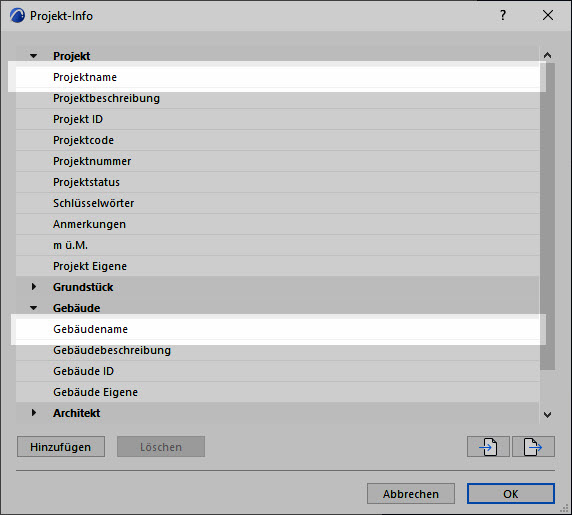Select the m ü.M. row

278,245
